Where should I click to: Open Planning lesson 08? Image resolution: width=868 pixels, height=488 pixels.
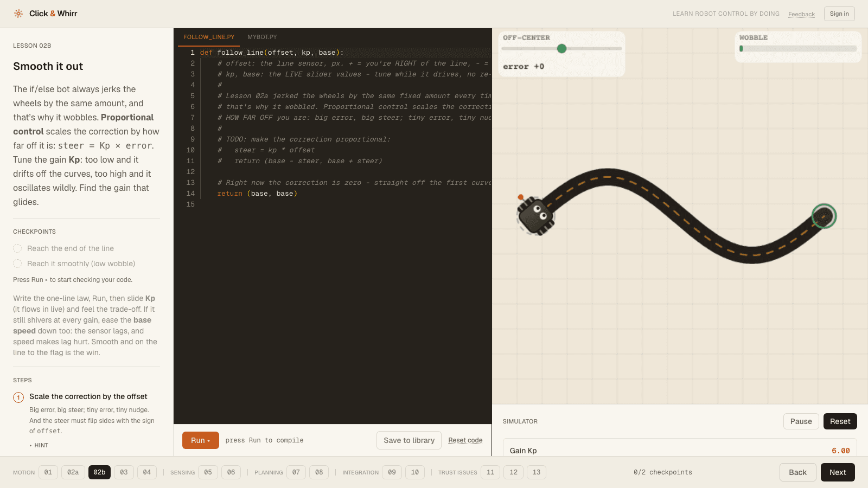pyautogui.click(x=319, y=472)
